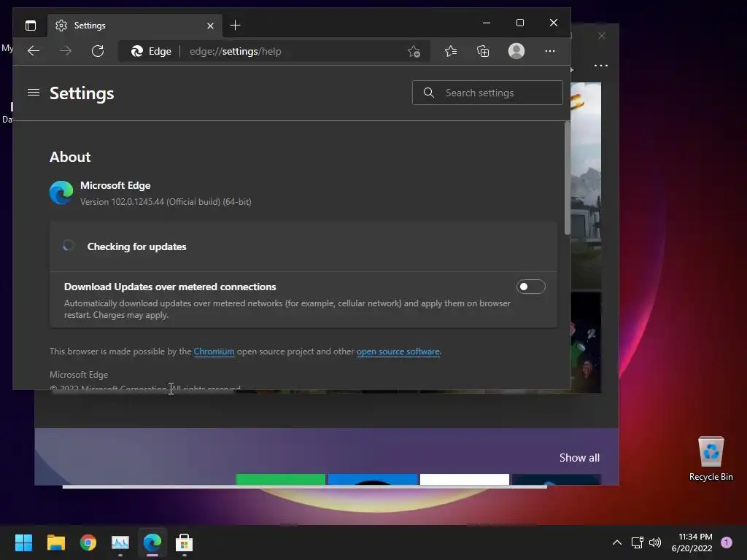This screenshot has width=747, height=560.
Task: Minimize the Edge window
Action: coord(487,23)
